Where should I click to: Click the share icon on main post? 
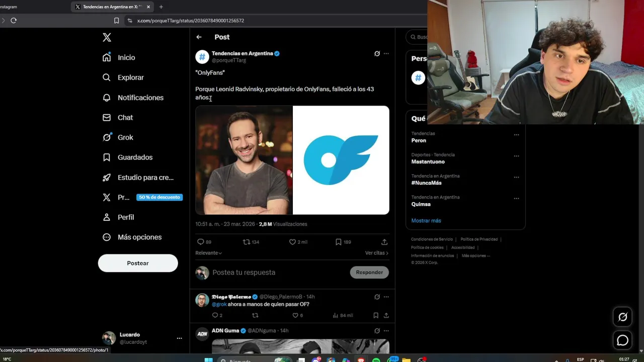pos(384,242)
